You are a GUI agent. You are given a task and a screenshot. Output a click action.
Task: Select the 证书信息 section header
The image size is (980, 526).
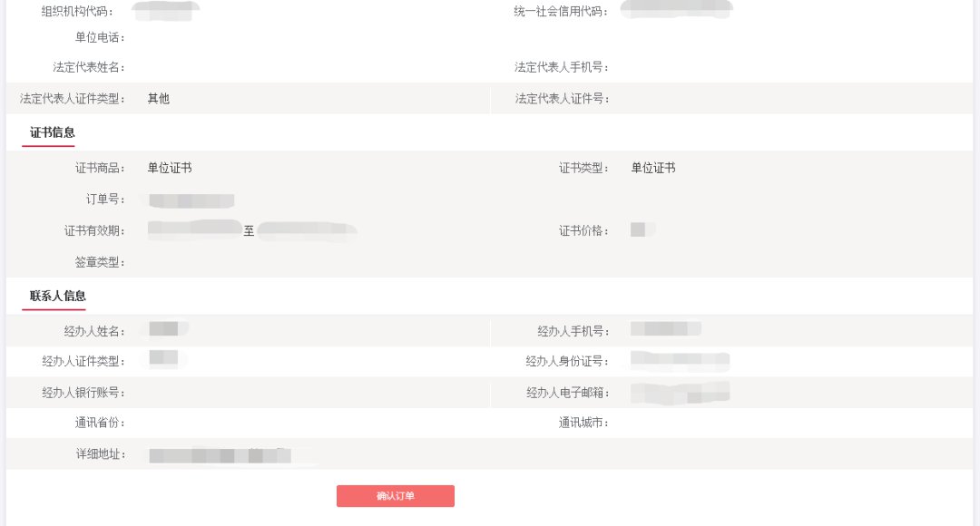[53, 132]
